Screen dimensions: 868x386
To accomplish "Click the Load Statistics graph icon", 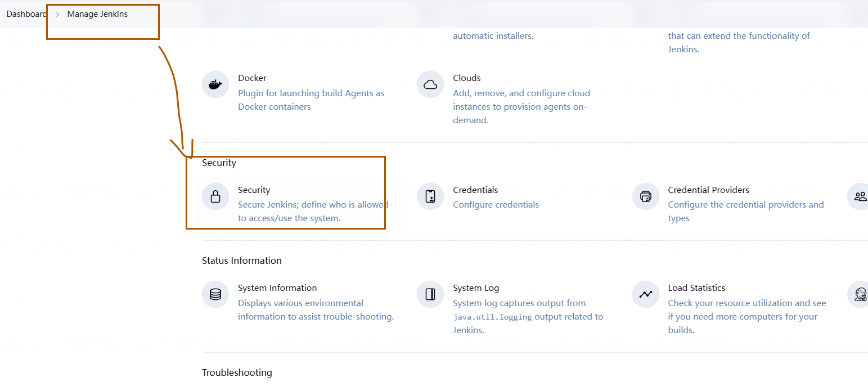I will pos(645,294).
